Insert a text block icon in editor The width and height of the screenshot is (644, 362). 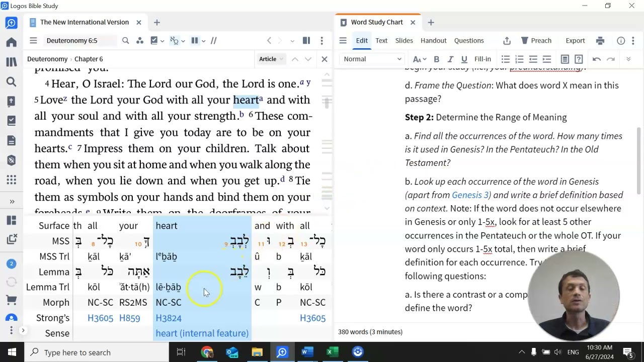pos(565,59)
